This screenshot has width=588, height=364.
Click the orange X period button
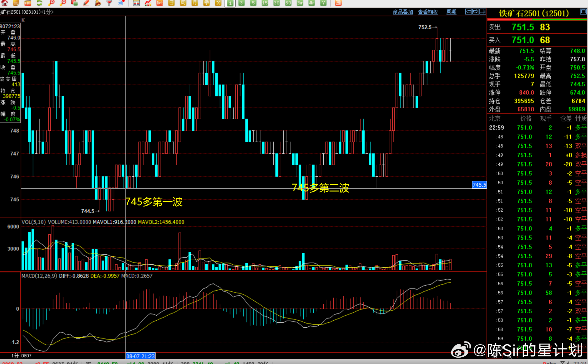pos(218,3)
